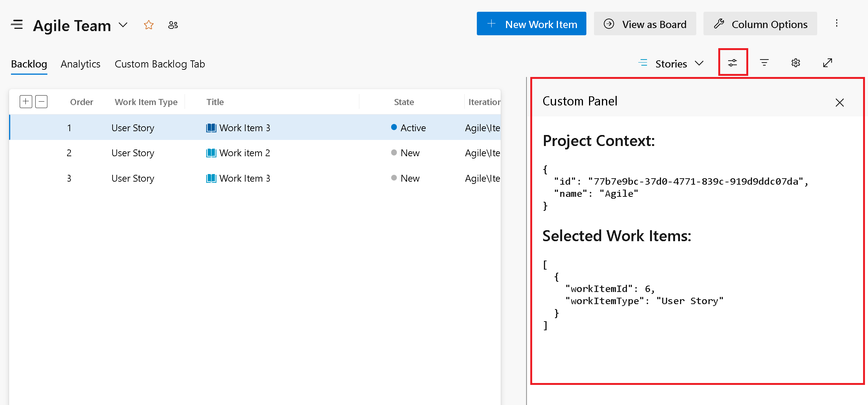Viewport: 868px width, 405px height.
Task: Open the hamburger navigation menu icon
Action: 17,25
